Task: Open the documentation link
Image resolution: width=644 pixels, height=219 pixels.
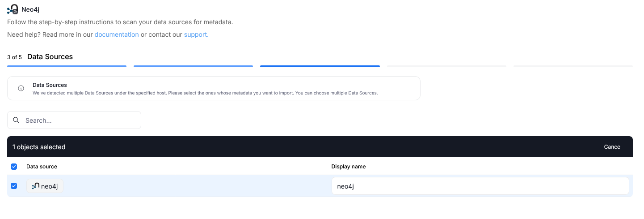Action: pyautogui.click(x=117, y=34)
